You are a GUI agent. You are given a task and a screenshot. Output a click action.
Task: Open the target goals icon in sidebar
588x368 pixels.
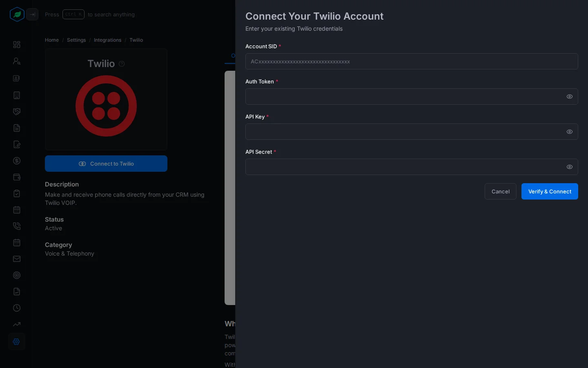pyautogui.click(x=17, y=275)
